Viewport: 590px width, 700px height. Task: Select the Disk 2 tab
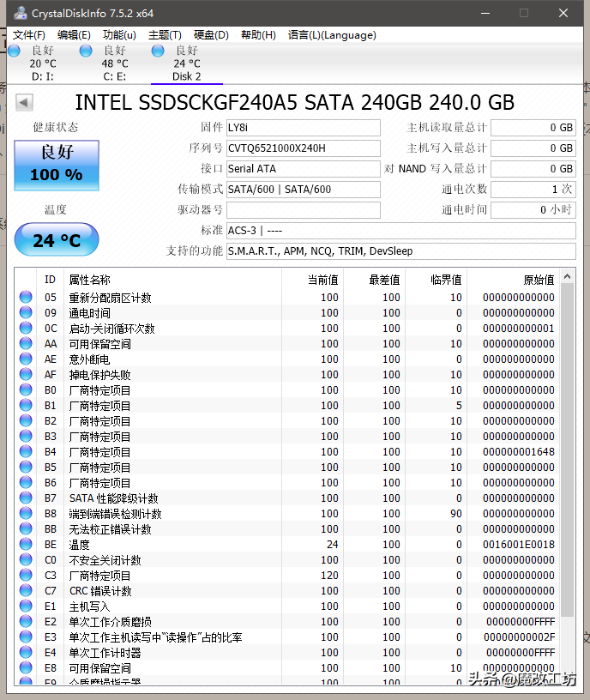coord(187,63)
